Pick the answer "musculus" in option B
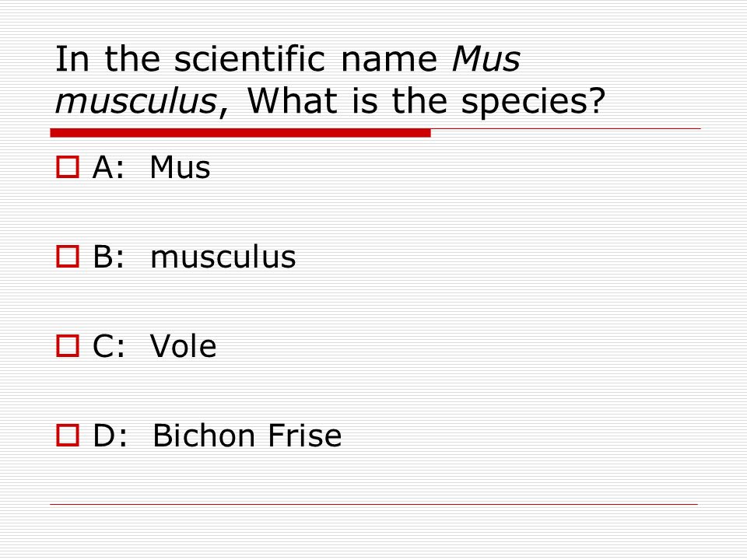This screenshot has height=560, width=747. click(x=223, y=257)
